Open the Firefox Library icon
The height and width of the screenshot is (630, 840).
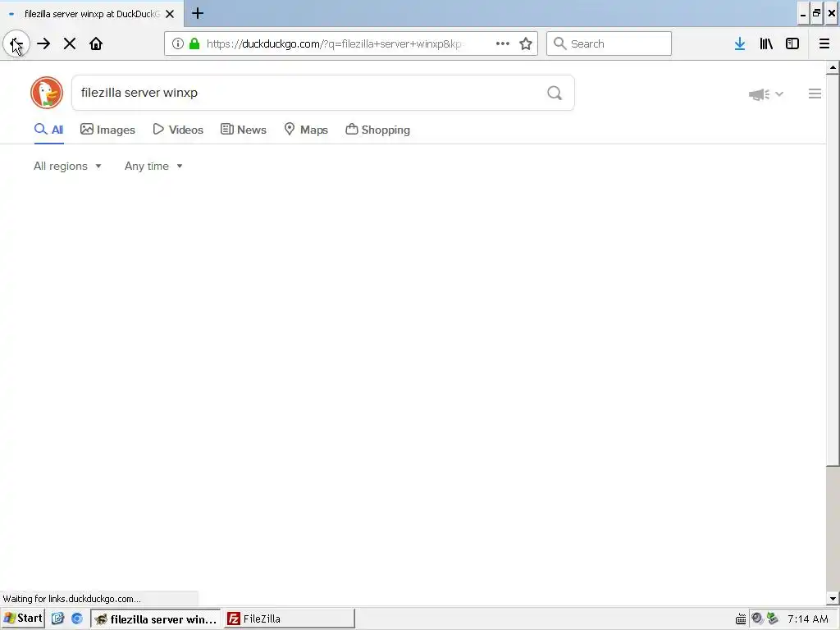pos(766,44)
